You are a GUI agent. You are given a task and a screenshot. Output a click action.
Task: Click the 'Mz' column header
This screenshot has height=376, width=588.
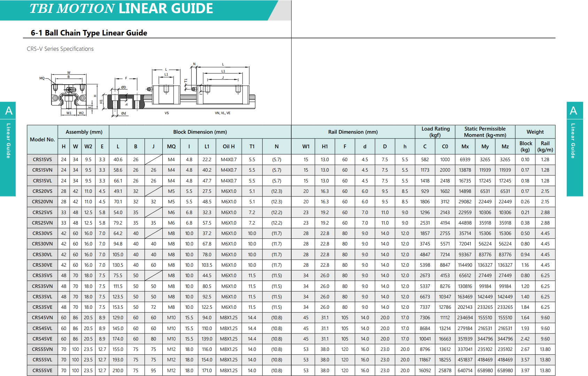pos(505,147)
